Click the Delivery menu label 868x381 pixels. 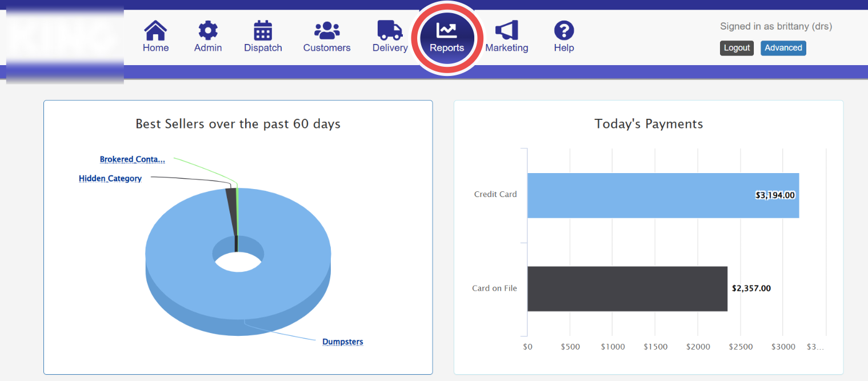(390, 48)
